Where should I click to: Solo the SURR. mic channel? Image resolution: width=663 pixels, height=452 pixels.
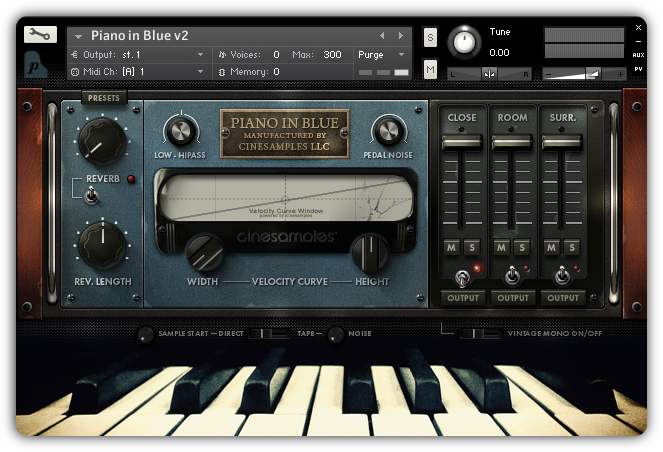point(572,247)
